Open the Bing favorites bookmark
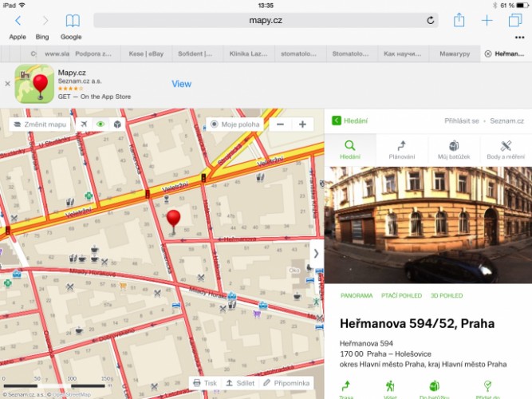532x399 pixels. point(42,37)
